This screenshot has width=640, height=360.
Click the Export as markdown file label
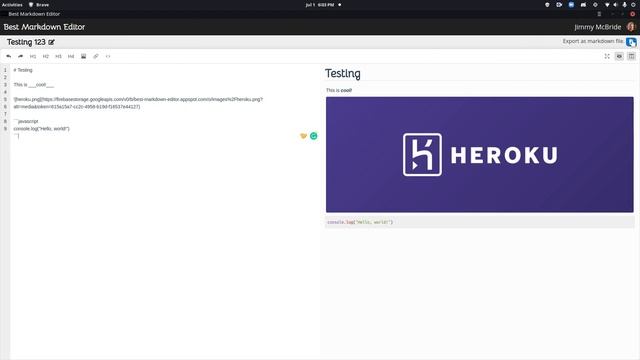[593, 41]
